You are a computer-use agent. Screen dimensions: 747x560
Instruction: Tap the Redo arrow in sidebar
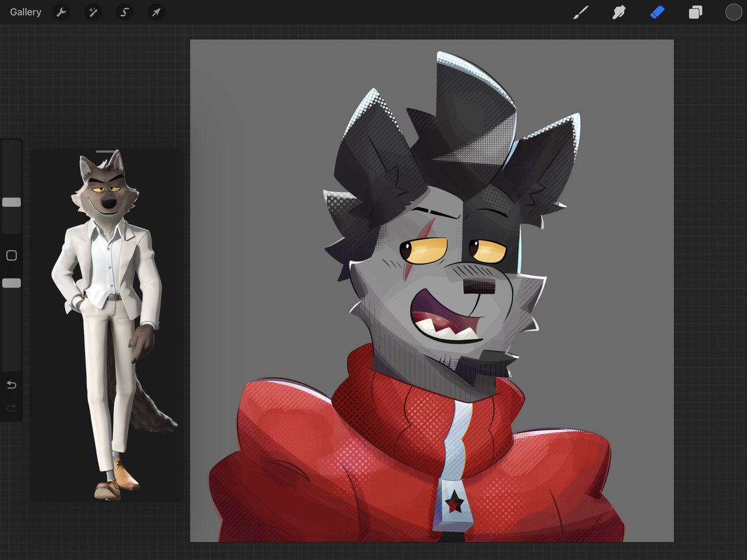coord(11,408)
